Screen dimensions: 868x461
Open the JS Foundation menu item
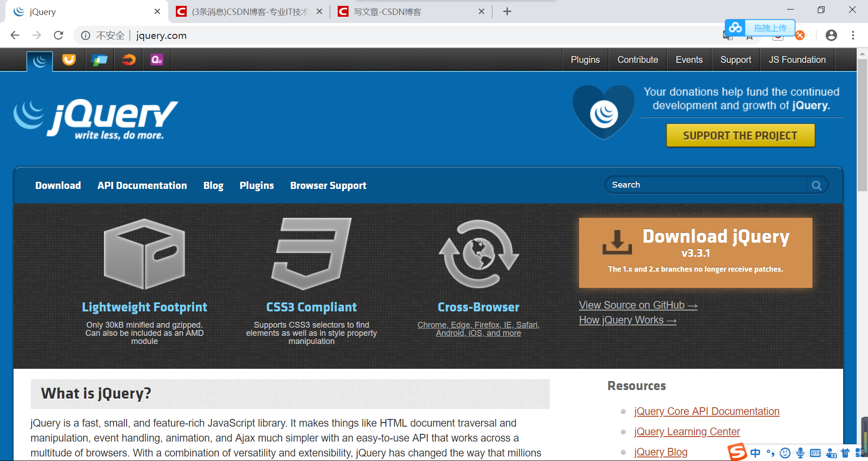[797, 60]
